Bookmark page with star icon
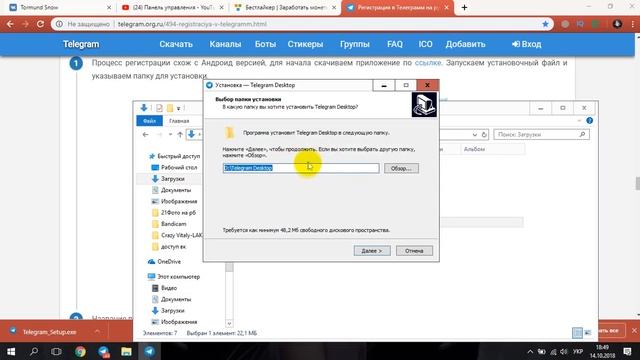This screenshot has width=640, height=360. point(545,24)
